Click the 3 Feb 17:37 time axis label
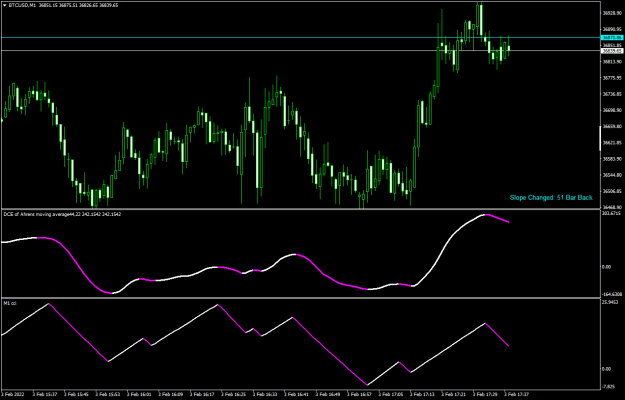 pos(517,394)
